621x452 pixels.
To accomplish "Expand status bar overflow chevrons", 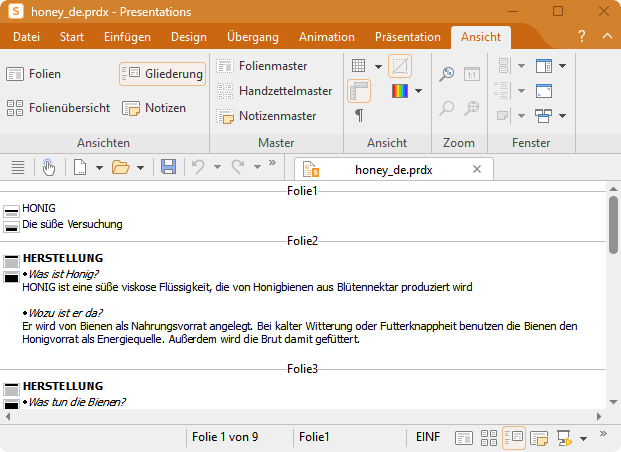I will pos(603,433).
